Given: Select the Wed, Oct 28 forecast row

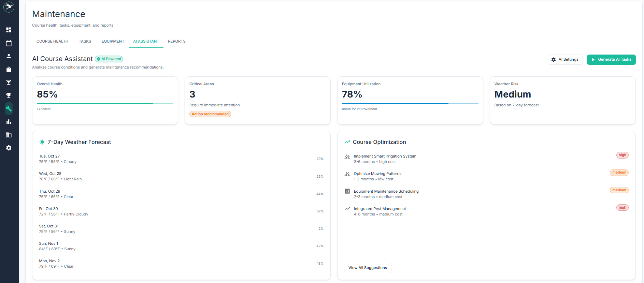Looking at the screenshot, I should click(x=181, y=176).
